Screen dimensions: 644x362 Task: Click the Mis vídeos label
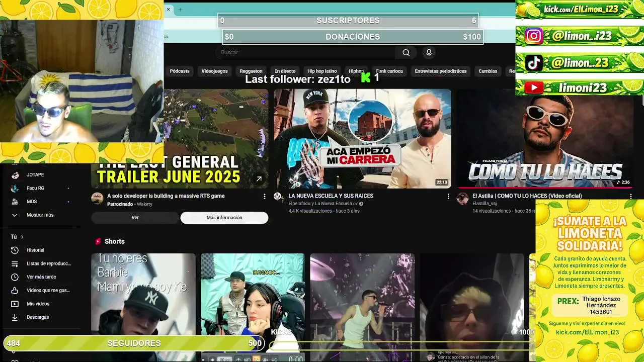[38, 304]
